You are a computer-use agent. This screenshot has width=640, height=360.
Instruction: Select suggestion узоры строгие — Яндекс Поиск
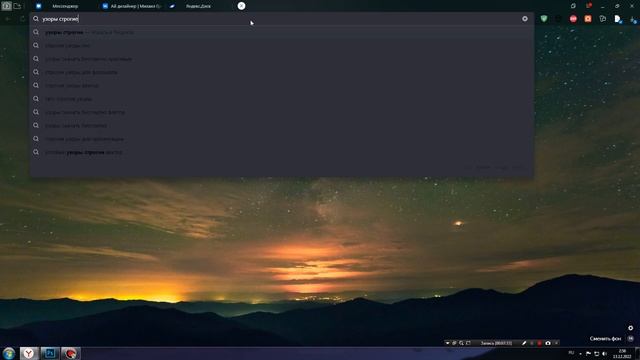[282, 32]
